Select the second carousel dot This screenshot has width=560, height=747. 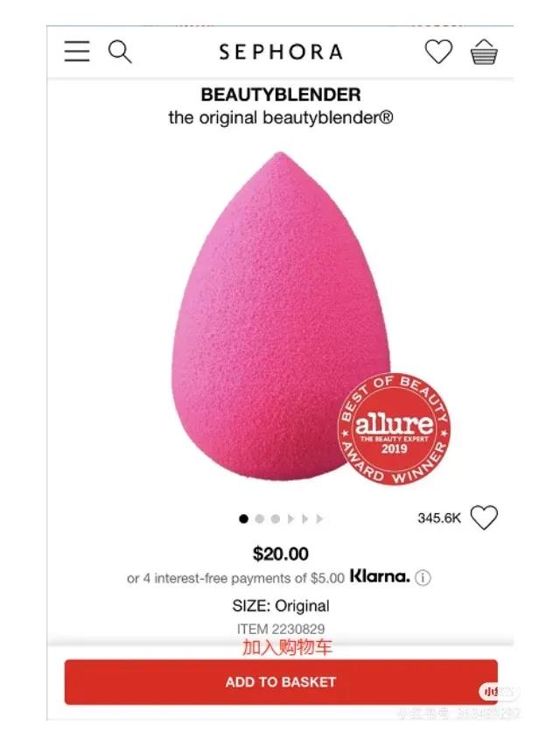pos(260,518)
